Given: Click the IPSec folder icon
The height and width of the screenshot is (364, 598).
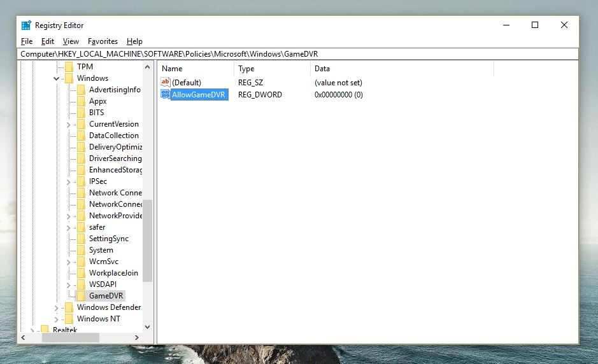Looking at the screenshot, I should [82, 181].
